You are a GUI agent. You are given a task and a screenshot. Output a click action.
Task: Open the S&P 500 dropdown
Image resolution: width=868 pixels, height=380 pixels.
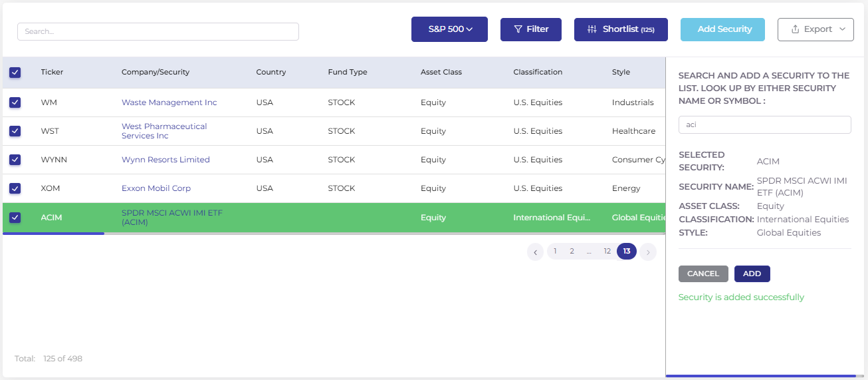(449, 29)
